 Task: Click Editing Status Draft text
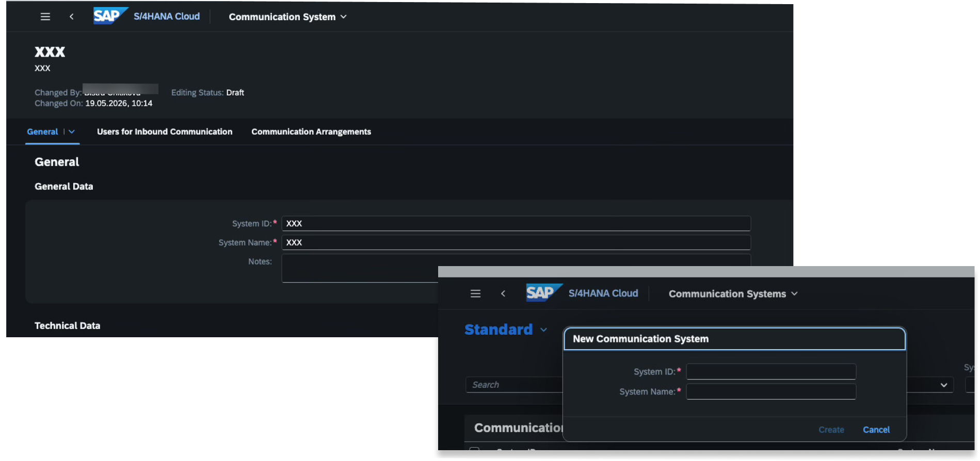(207, 92)
